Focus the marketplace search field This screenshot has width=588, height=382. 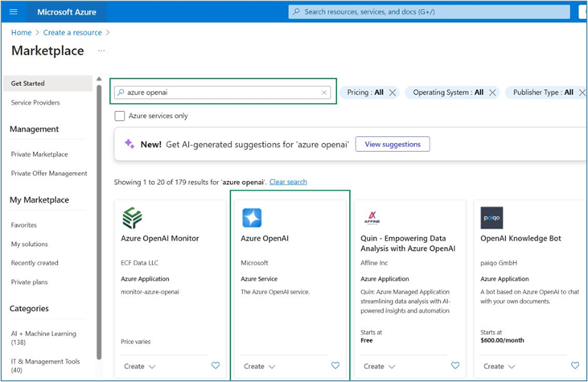point(222,92)
